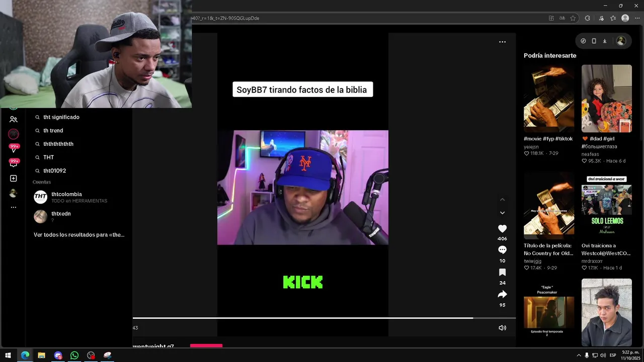644x362 pixels.
Task: Open activity notifications with 99+ badge
Action: point(14,148)
